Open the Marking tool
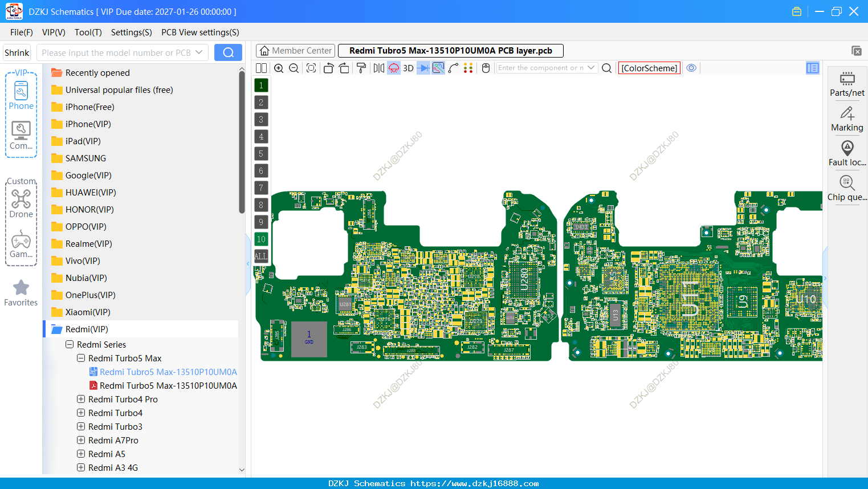Viewport: 868px width, 489px height. (847, 119)
